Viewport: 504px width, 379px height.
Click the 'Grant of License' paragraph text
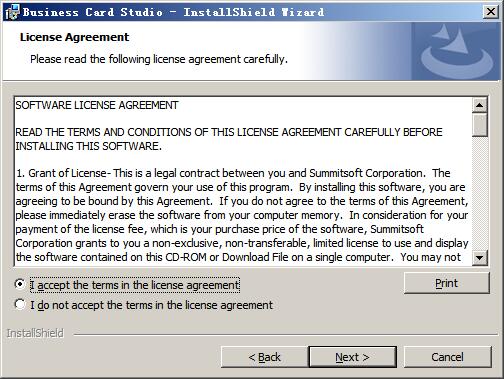pyautogui.click(x=242, y=215)
